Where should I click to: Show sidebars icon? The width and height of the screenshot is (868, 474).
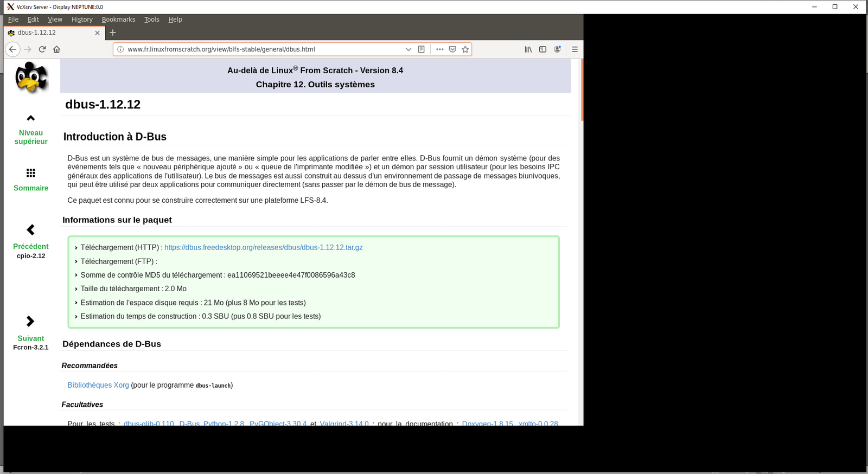tap(542, 49)
